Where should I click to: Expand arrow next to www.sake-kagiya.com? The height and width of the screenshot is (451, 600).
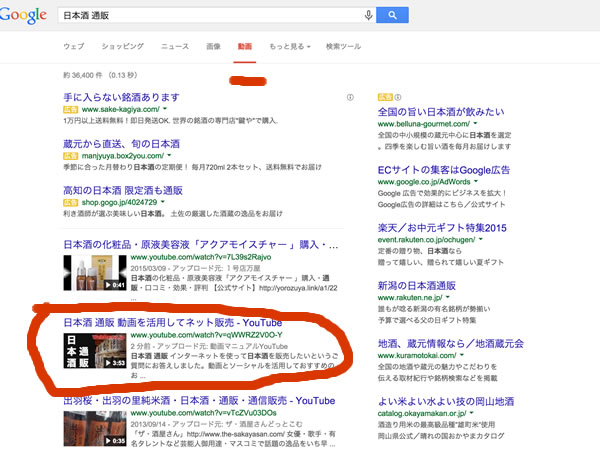click(165, 109)
